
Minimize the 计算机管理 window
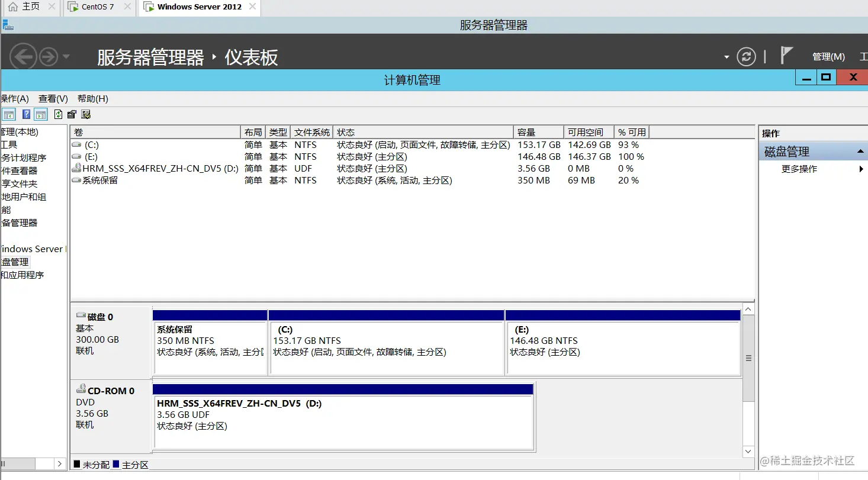(806, 77)
